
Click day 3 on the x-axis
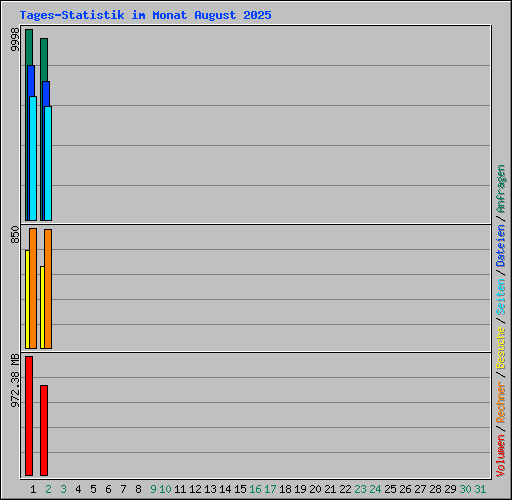(x=63, y=489)
